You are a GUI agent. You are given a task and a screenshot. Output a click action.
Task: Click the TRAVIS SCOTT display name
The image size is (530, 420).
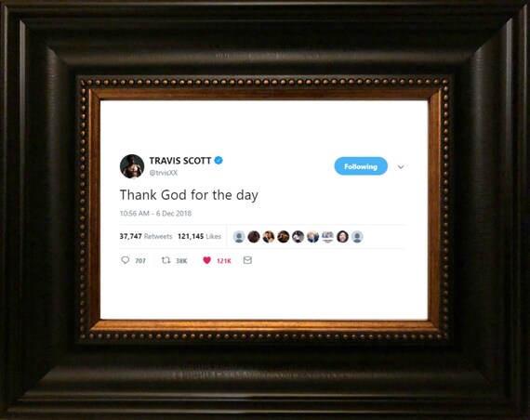tap(180, 161)
